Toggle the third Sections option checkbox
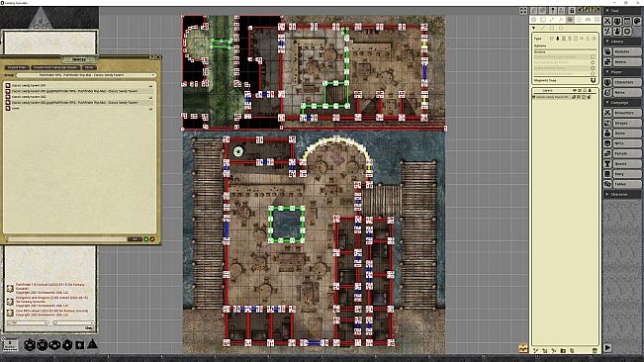Screen dimensions: 644x362 click(x=593, y=68)
